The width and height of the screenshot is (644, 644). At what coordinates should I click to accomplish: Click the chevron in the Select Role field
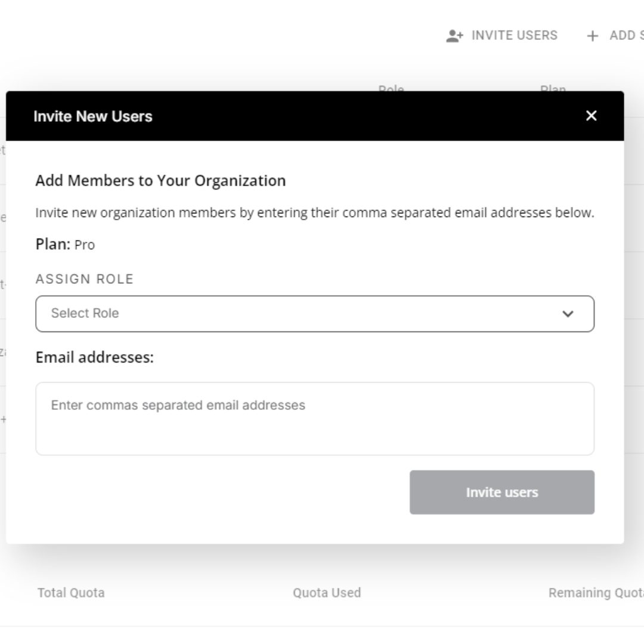coord(568,313)
